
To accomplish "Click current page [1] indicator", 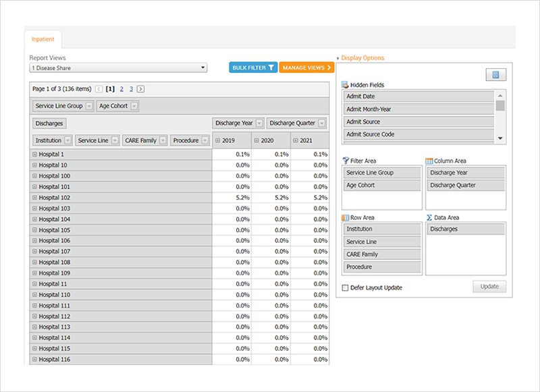I will click(110, 89).
